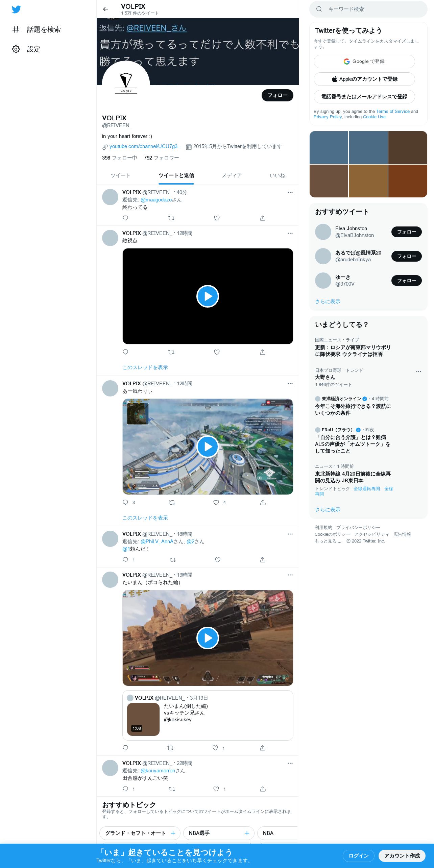Open the quoted たいまん(倒した編) tweet thumbnail
Viewport: 434px width, 868px height.
coord(143,719)
